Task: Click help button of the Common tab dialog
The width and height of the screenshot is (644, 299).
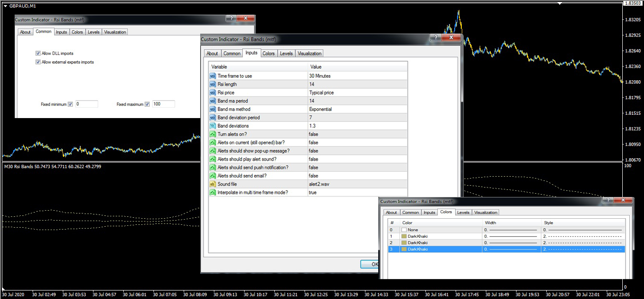Action: point(231,18)
